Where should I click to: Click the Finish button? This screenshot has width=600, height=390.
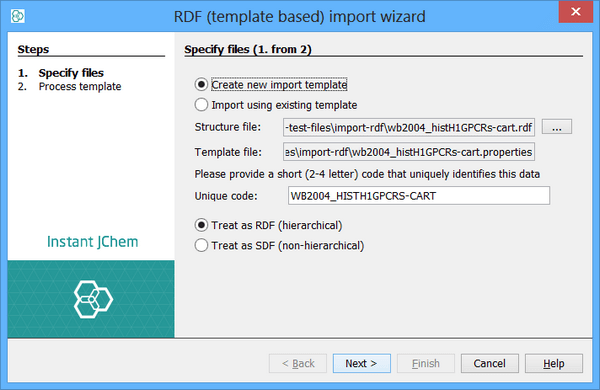426,363
